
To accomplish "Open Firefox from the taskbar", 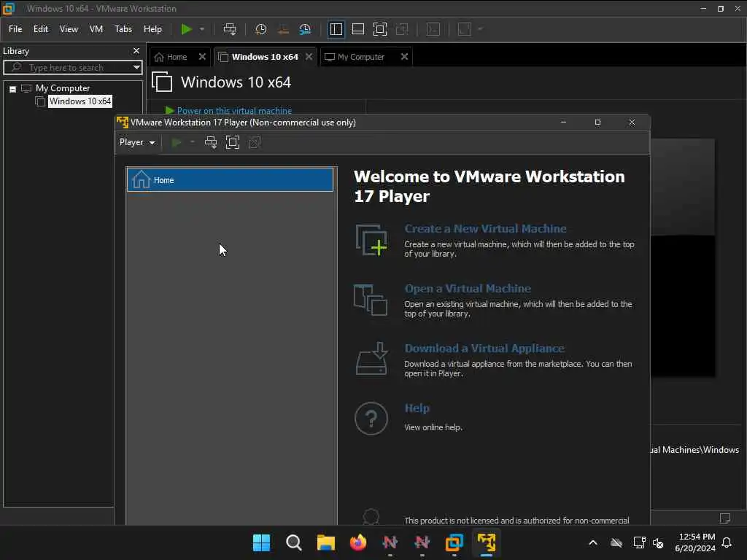I will [357, 542].
